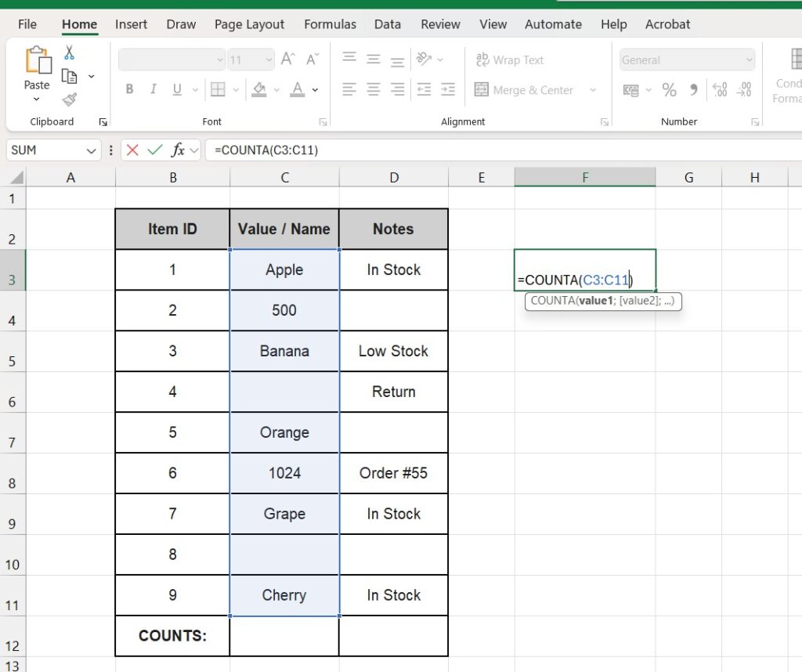
Task: Toggle Wrap Text option
Action: point(510,60)
